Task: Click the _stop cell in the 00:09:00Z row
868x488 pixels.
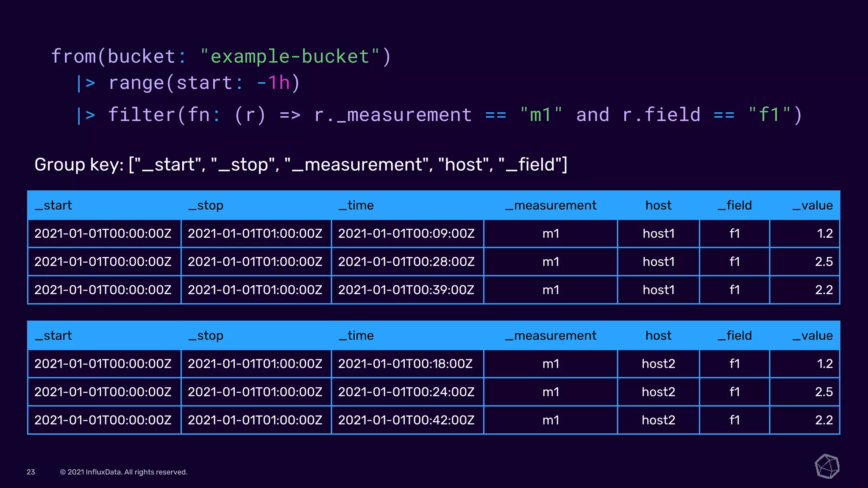Action: coord(255,233)
